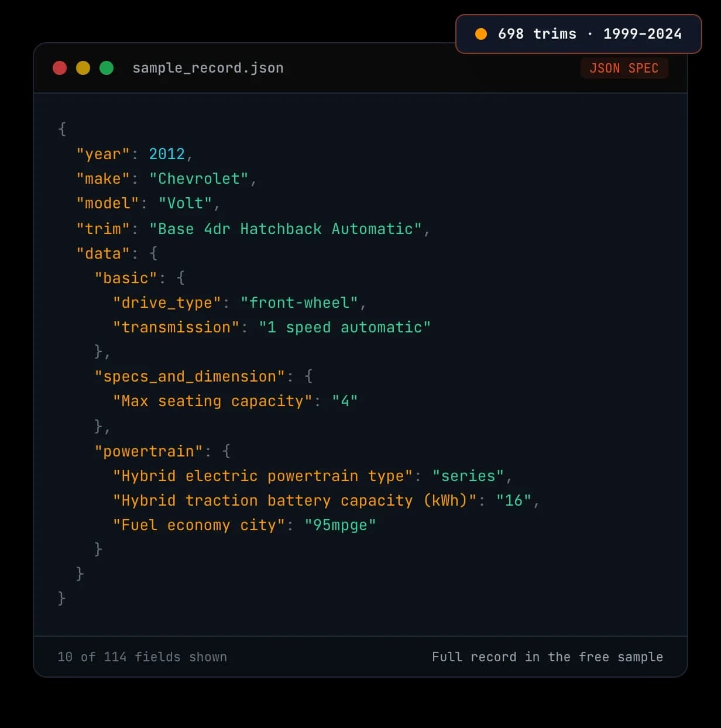Select the sample_record.json file title
The image size is (721, 728).
pos(208,68)
